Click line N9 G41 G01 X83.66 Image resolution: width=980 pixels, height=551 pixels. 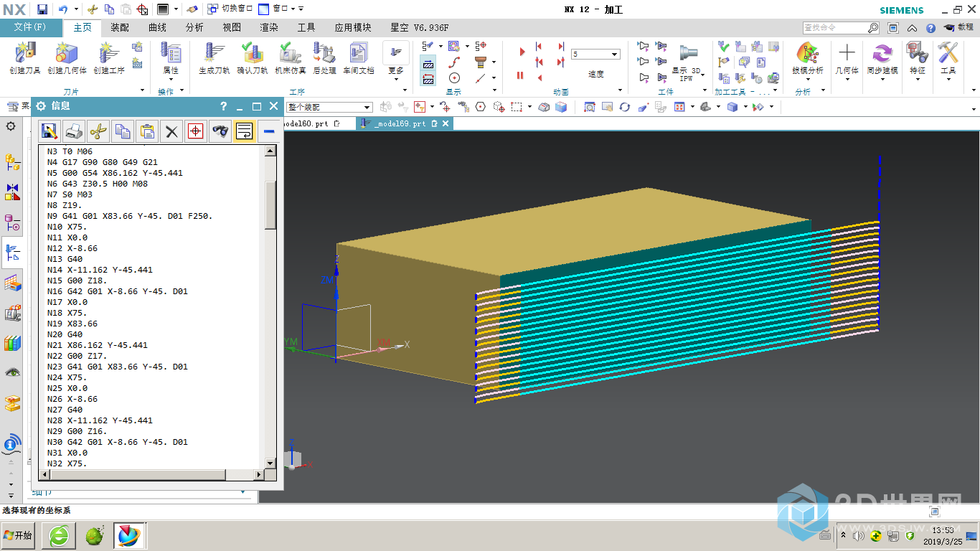coord(129,216)
